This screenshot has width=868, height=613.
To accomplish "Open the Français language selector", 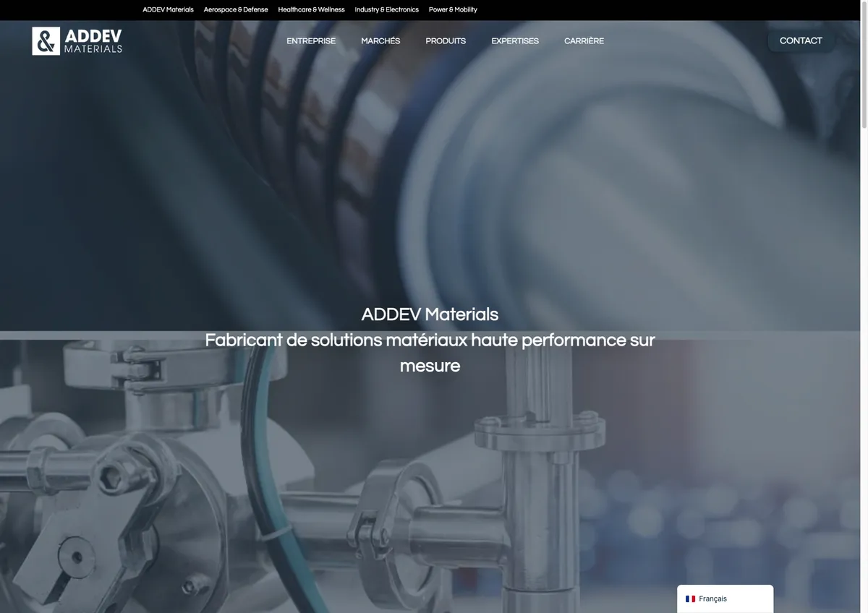I will pos(726,599).
